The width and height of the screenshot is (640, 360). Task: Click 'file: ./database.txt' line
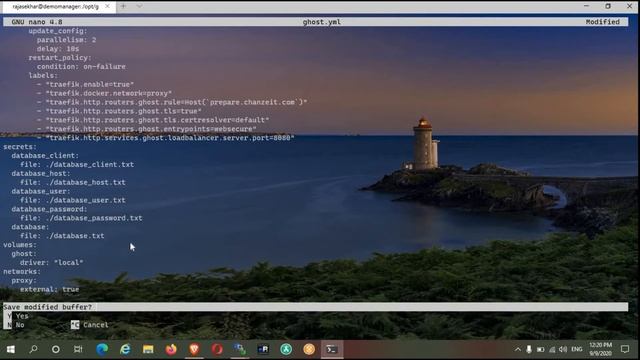pyautogui.click(x=62, y=236)
